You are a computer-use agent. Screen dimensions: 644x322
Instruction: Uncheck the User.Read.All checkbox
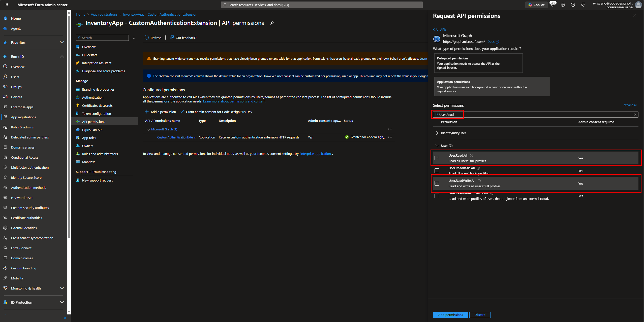pos(437,158)
